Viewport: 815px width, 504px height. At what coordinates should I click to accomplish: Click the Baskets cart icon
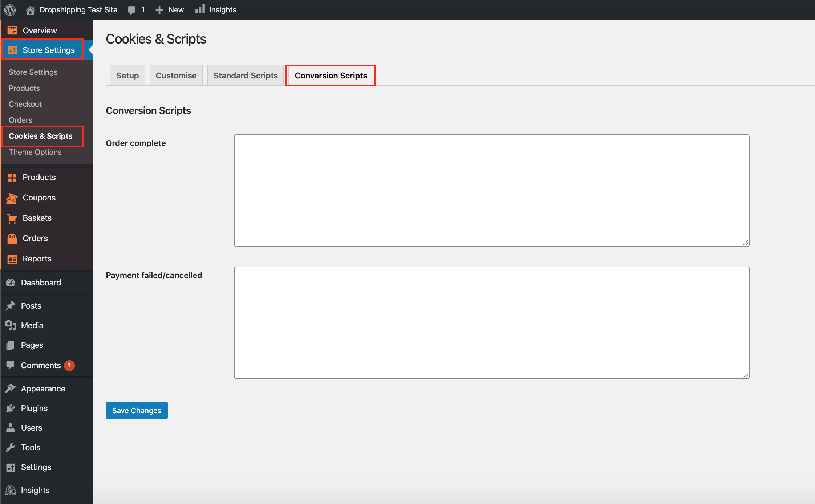[x=12, y=218]
